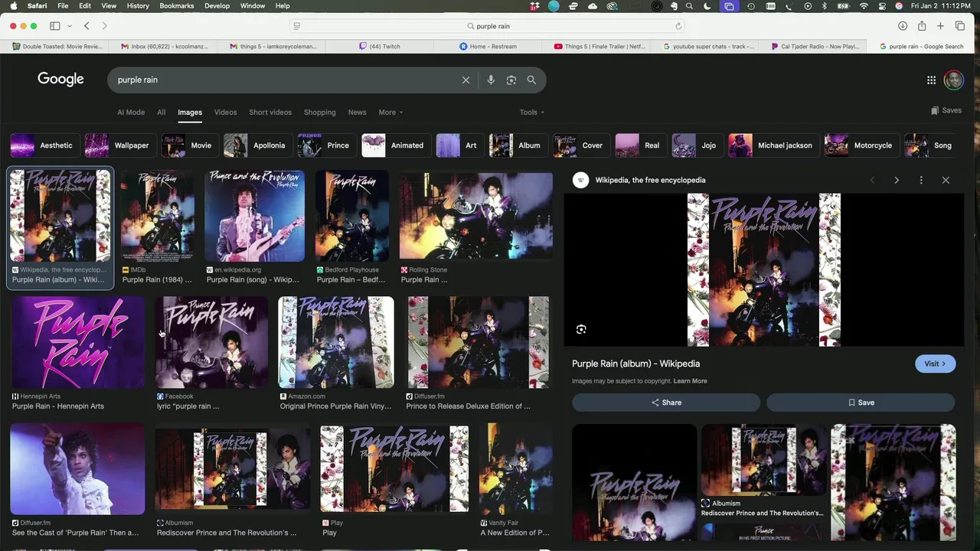Open the page reader menu icon in address bar
Viewport: 980px width, 551px height.
click(297, 26)
